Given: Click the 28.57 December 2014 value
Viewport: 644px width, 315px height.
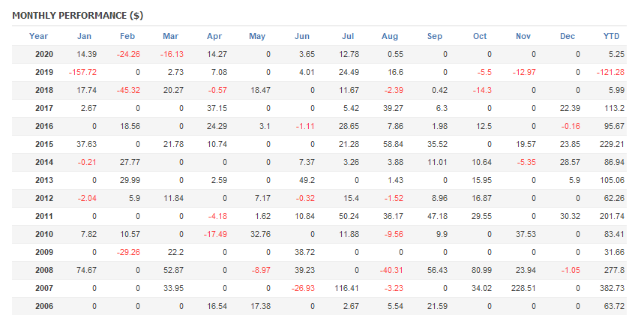Looking at the screenshot, I should tap(570, 163).
